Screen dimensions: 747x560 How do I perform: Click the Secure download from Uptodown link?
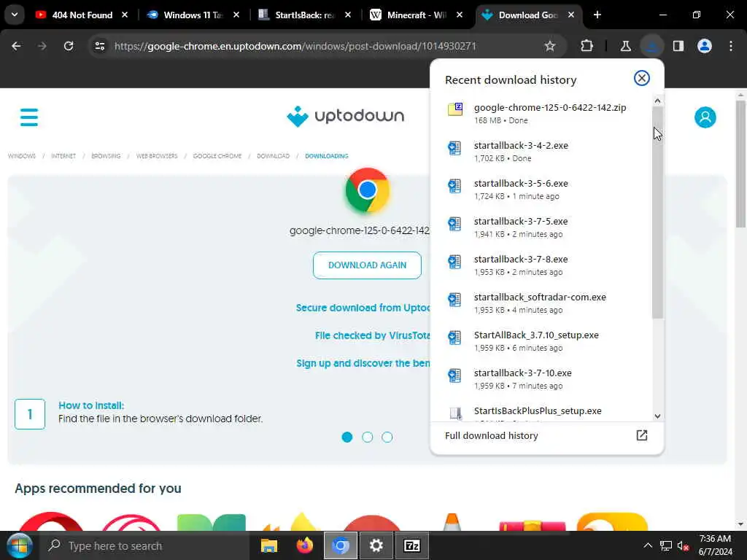coord(363,308)
